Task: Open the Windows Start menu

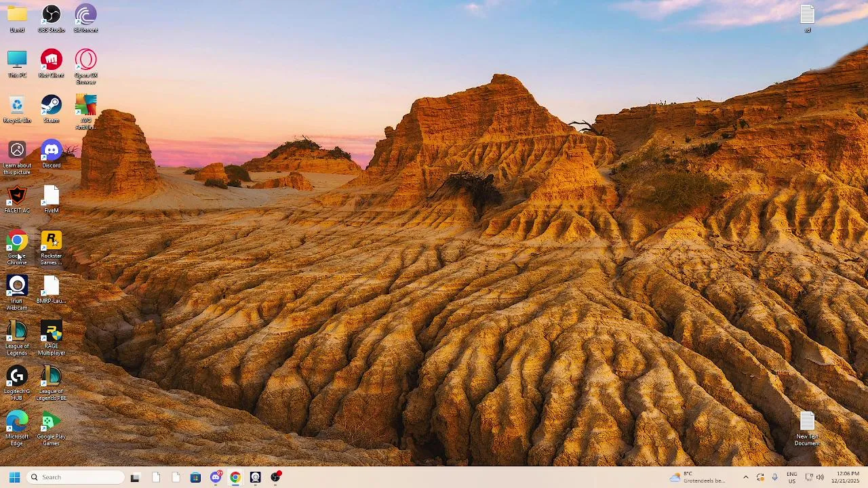Action: [14, 477]
